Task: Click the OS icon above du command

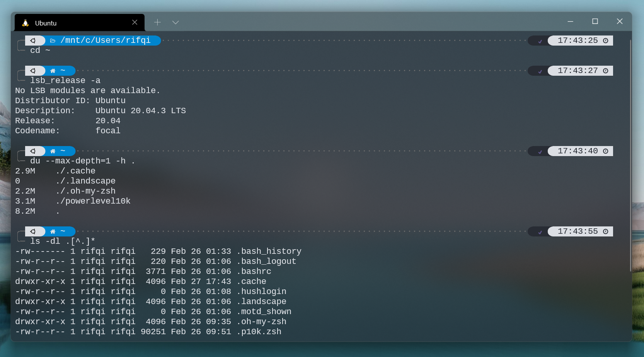Action: point(33,151)
